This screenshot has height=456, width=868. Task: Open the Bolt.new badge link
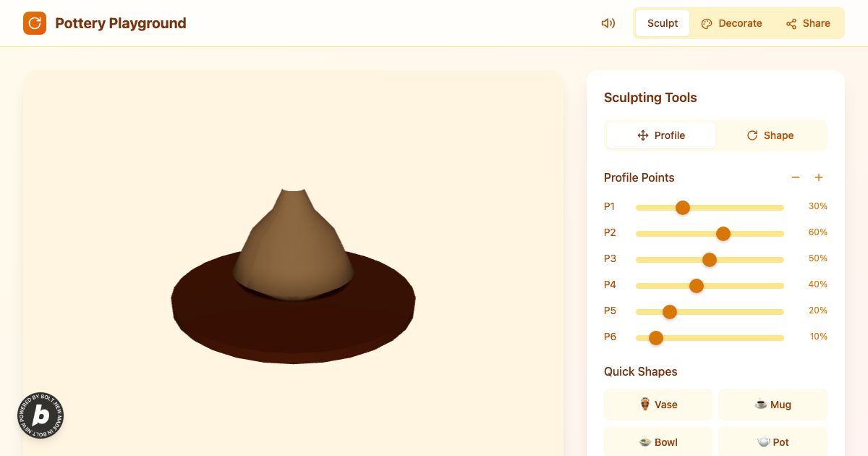point(41,415)
